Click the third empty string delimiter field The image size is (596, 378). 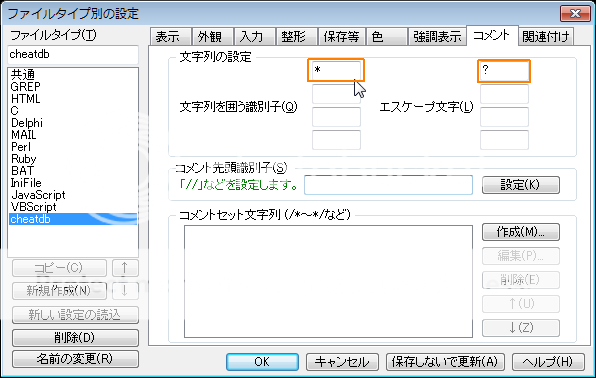point(336,117)
